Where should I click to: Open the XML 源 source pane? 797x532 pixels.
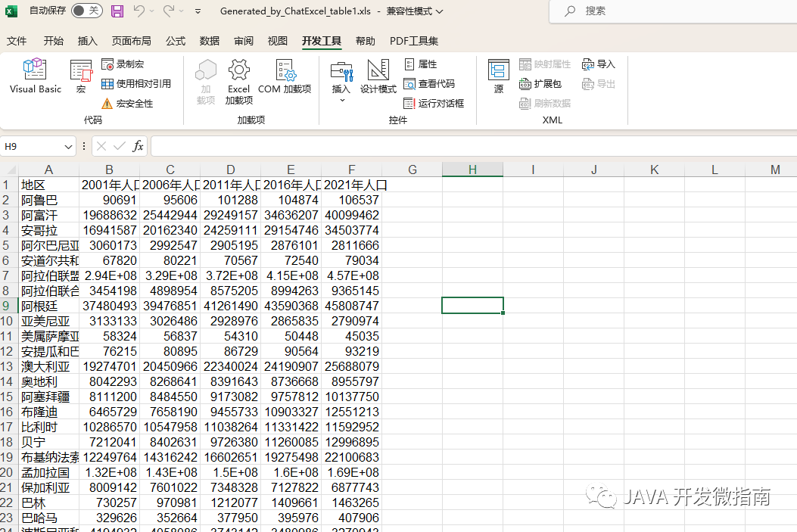point(498,76)
